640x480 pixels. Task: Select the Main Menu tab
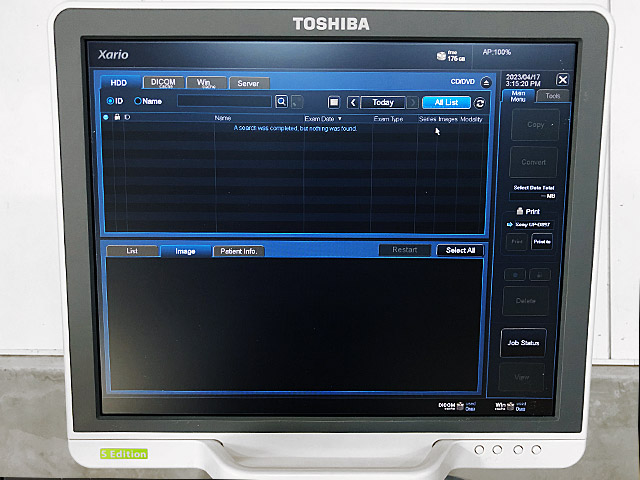pos(518,96)
